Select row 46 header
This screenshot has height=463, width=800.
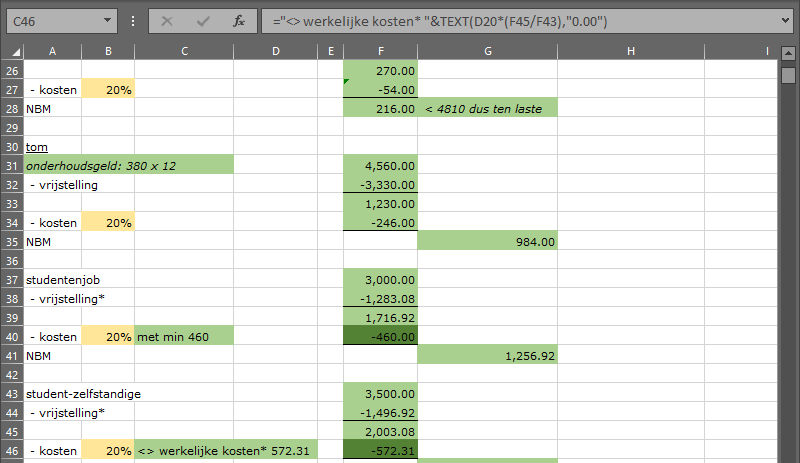[12, 451]
